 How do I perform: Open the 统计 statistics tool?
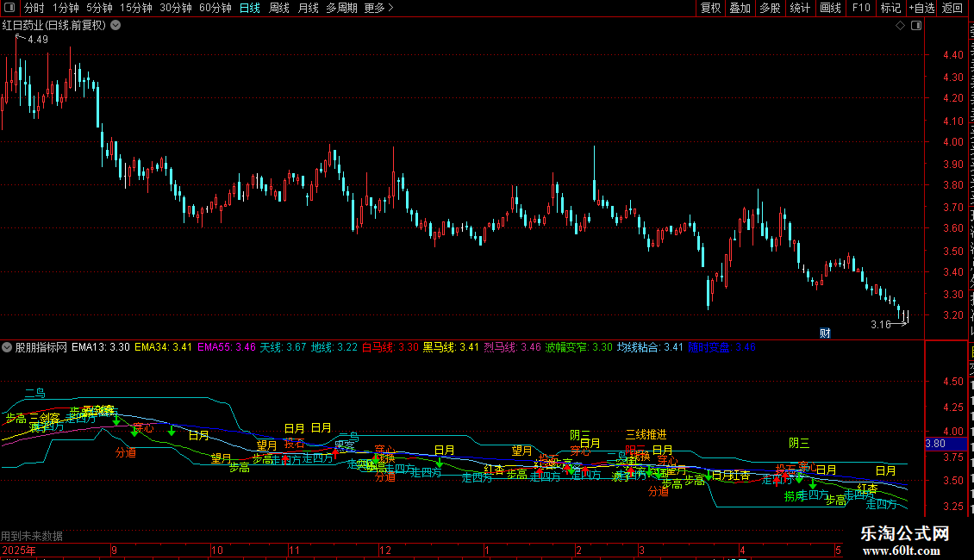pyautogui.click(x=799, y=8)
